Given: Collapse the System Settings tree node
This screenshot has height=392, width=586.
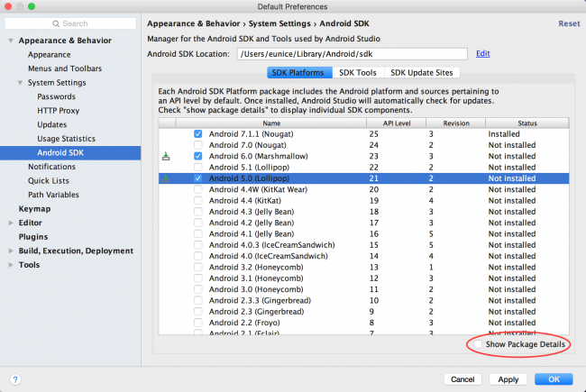Looking at the screenshot, I should [x=20, y=83].
